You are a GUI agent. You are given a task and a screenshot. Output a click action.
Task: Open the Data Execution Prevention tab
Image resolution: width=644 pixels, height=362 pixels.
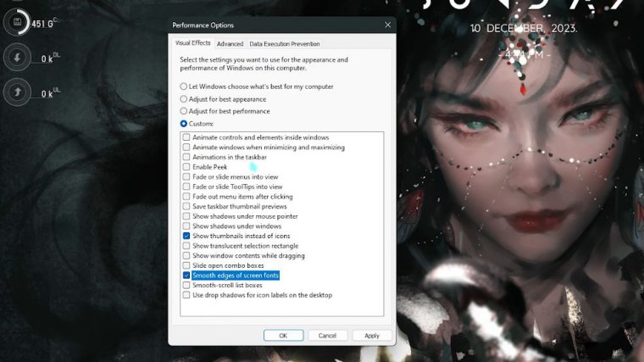285,43
